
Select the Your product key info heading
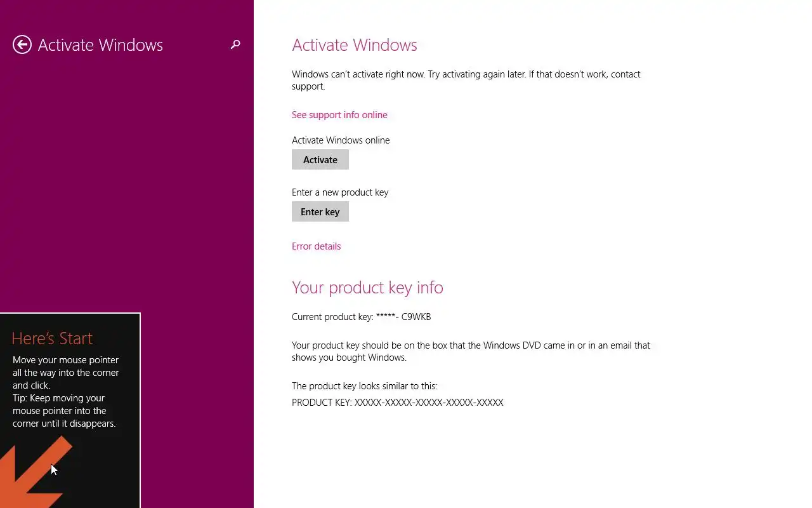point(367,288)
